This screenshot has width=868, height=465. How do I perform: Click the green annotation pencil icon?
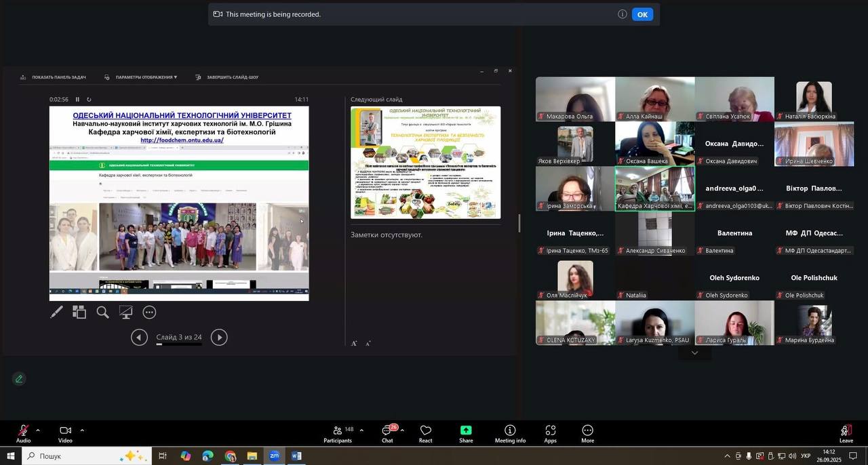click(19, 379)
